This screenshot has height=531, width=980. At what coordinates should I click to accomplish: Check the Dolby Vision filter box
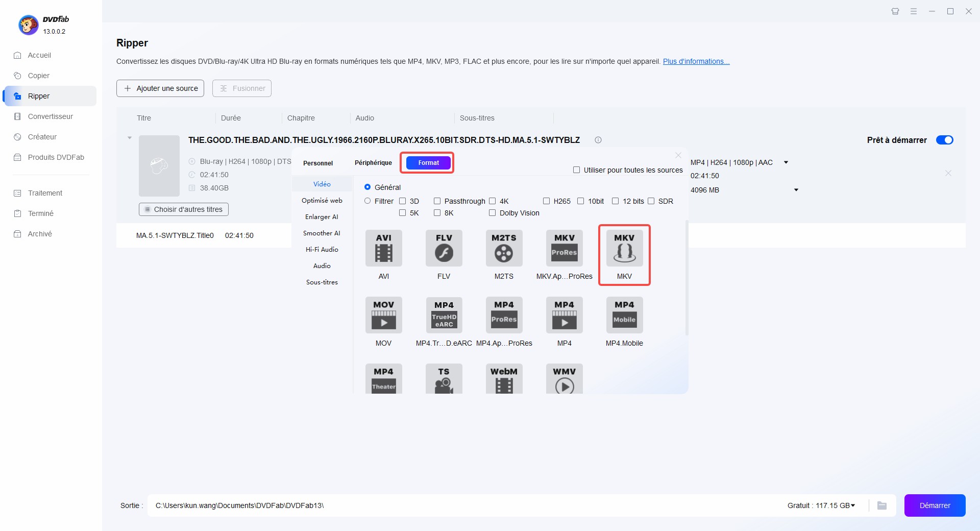[493, 213]
